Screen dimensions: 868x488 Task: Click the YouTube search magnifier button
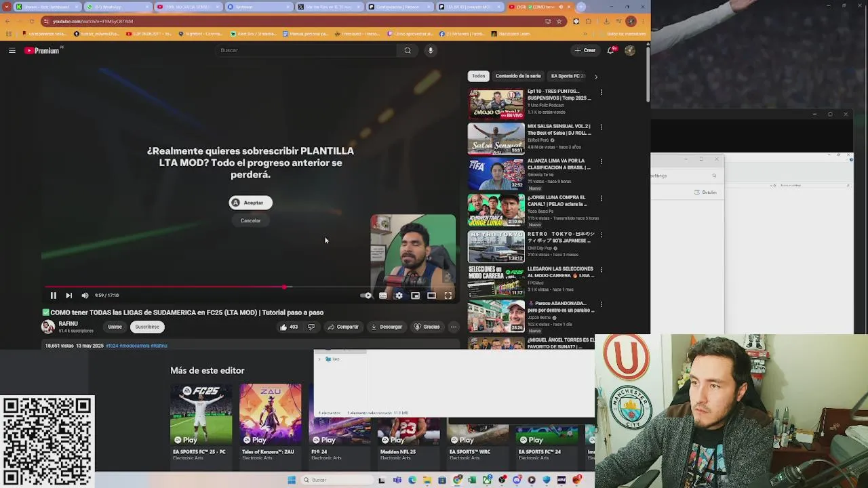(408, 50)
